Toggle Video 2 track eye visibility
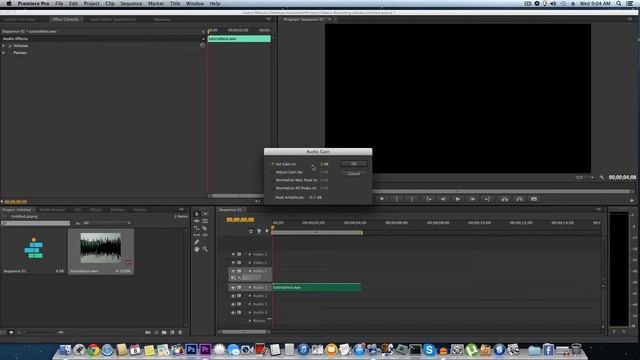The height and width of the screenshot is (360, 640). [x=233, y=262]
